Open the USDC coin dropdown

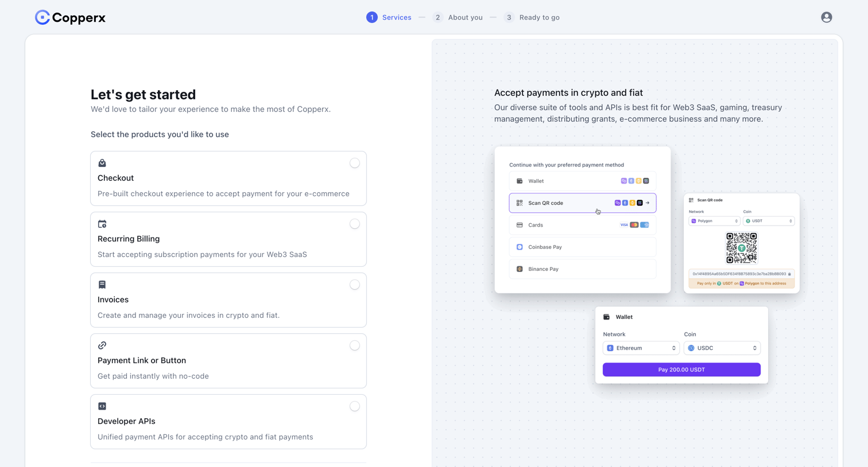[722, 348]
